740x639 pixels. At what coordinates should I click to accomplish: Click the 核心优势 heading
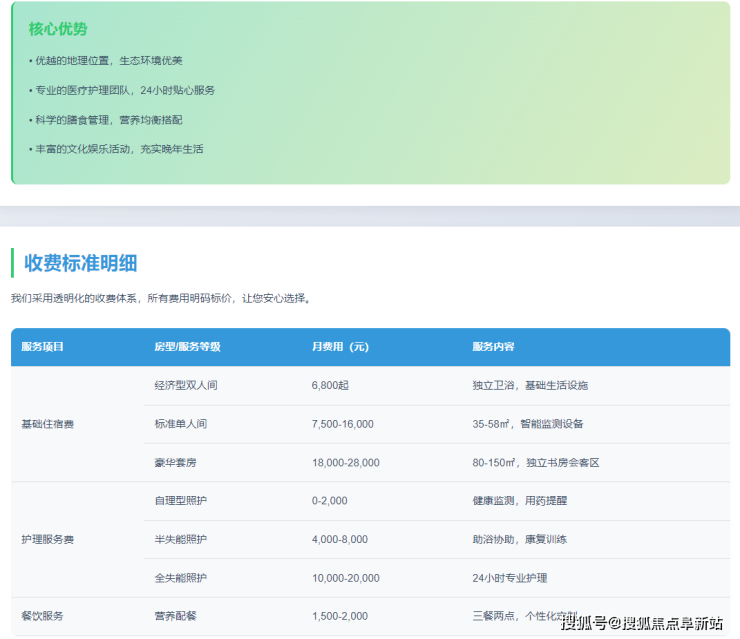[58, 29]
